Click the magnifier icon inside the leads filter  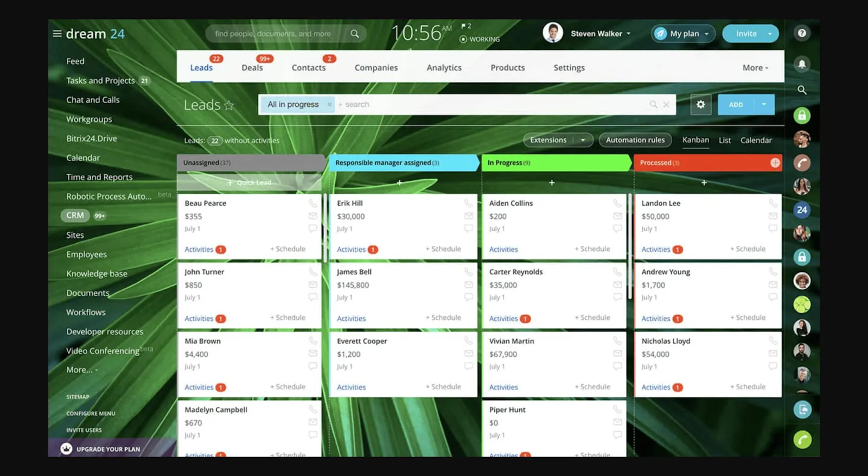tap(653, 104)
